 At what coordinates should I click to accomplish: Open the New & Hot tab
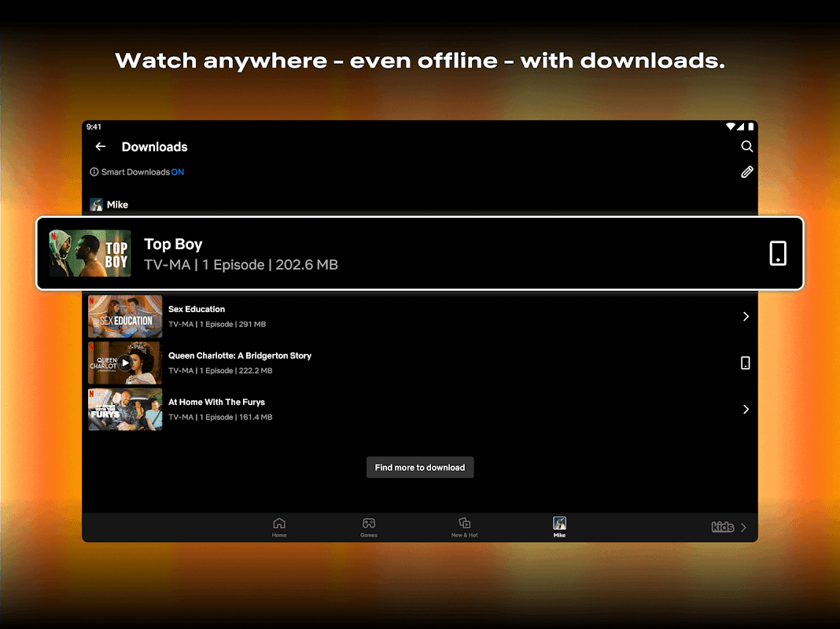464,527
